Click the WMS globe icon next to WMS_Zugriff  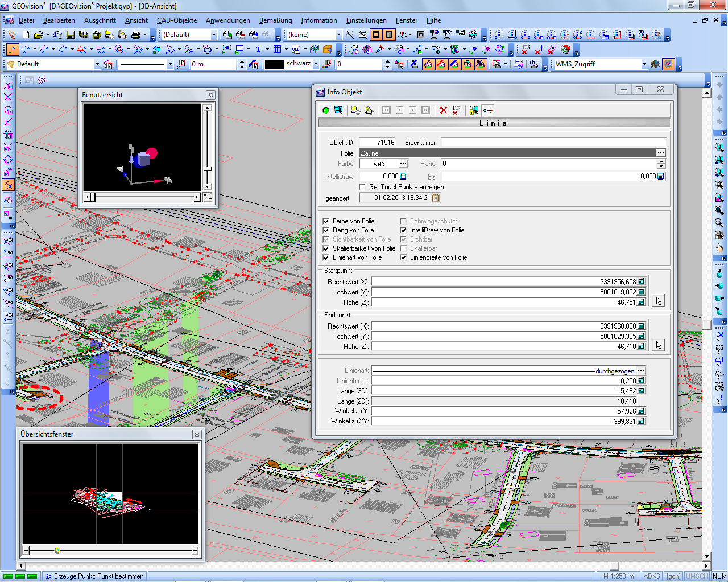pyautogui.click(x=655, y=64)
